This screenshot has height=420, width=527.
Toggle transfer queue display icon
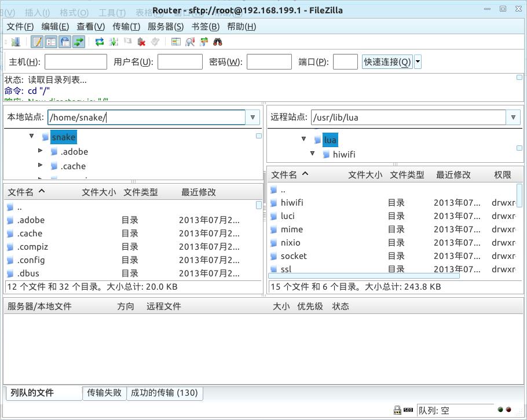pyautogui.click(x=79, y=42)
